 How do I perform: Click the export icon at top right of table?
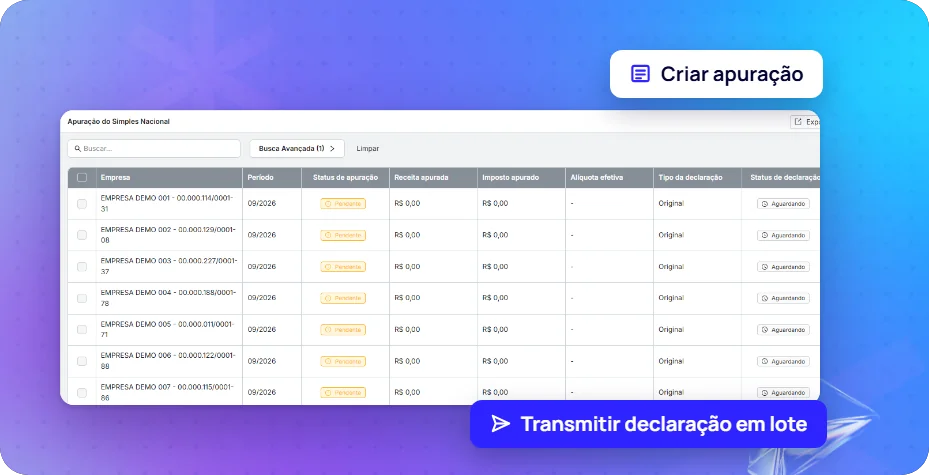click(x=798, y=121)
